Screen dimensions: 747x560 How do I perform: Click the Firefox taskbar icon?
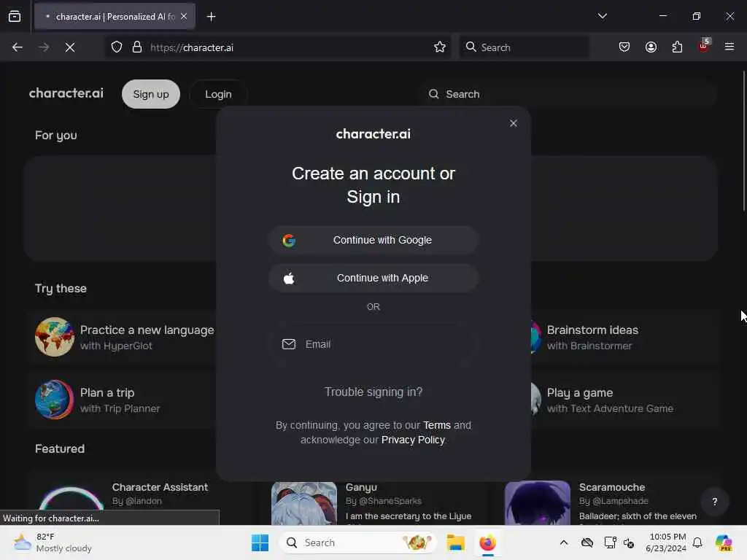click(x=487, y=542)
